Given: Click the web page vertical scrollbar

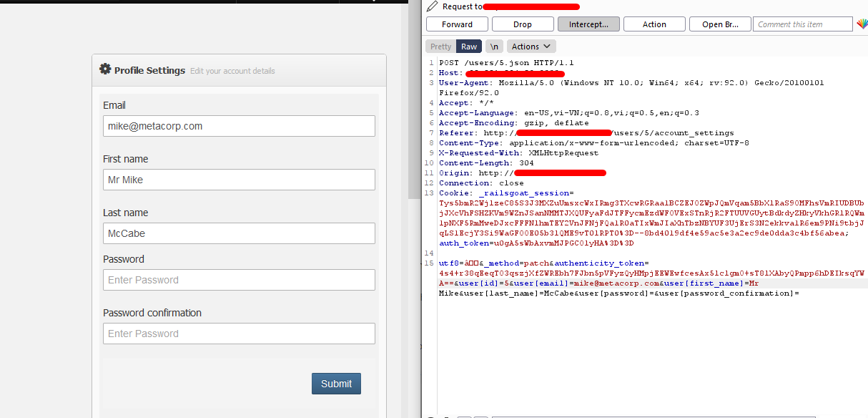Looking at the screenshot, I should pos(414,100).
